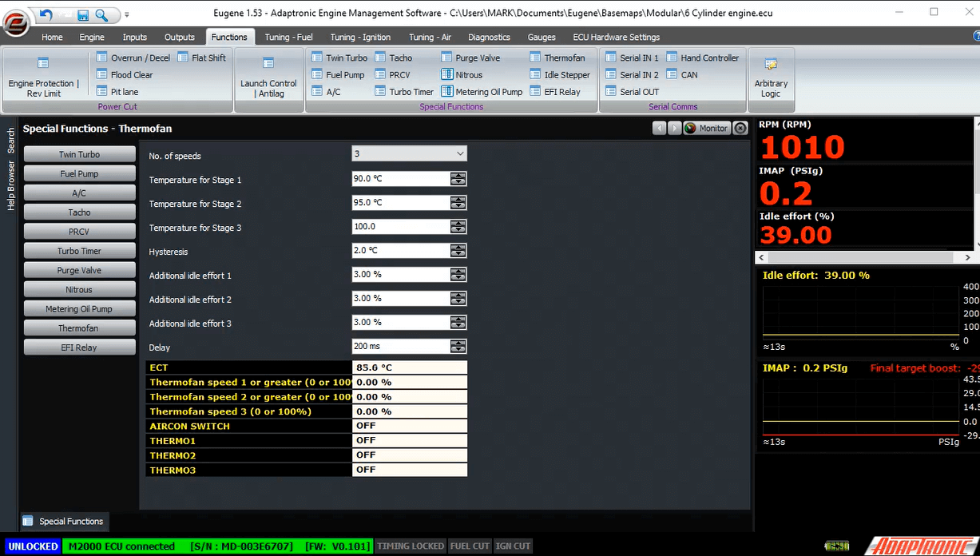Select EFI Relay in side list
The width and height of the screenshot is (980, 556).
tap(79, 347)
